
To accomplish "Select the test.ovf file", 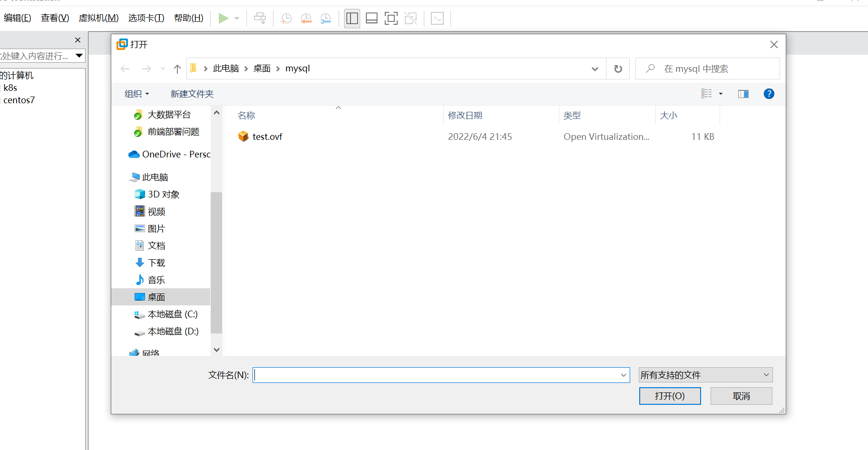I will pyautogui.click(x=267, y=137).
